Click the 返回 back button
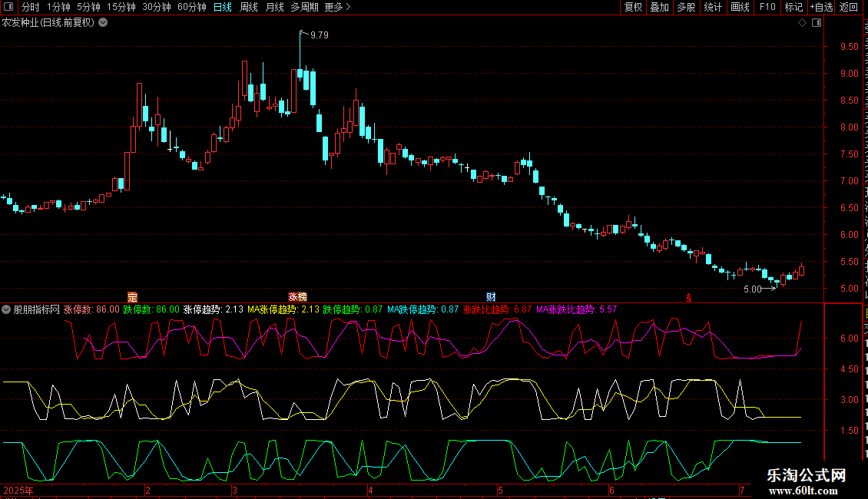 [849, 7]
